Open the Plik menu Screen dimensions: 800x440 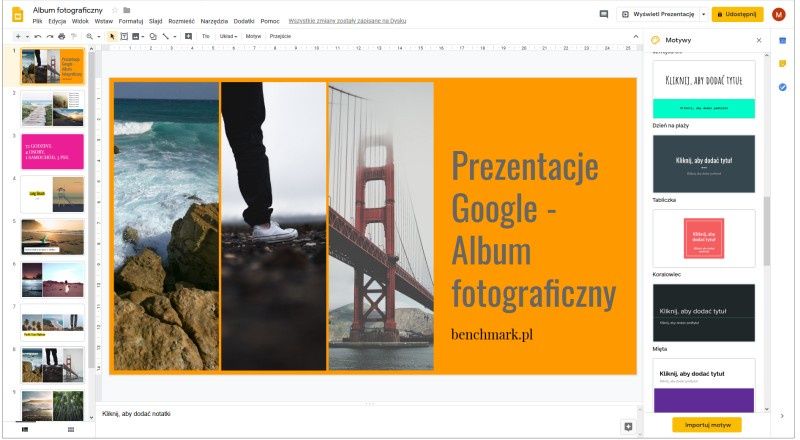coord(37,21)
